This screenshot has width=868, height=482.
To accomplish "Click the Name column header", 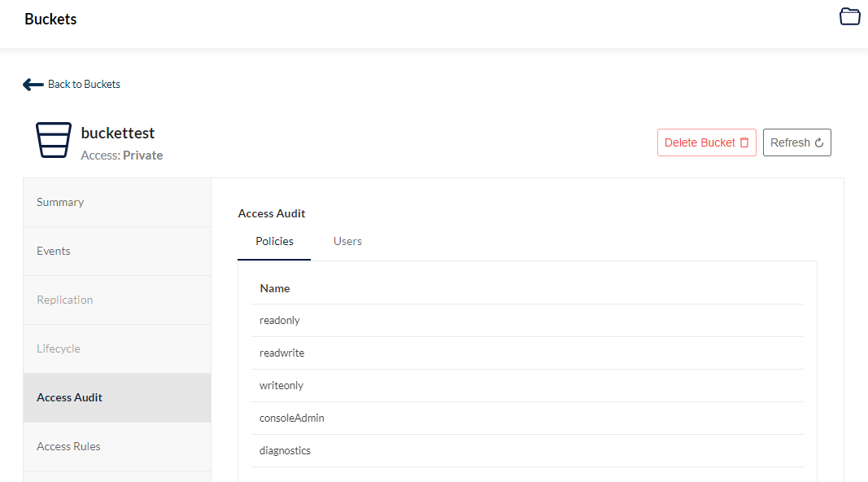I will pyautogui.click(x=275, y=288).
